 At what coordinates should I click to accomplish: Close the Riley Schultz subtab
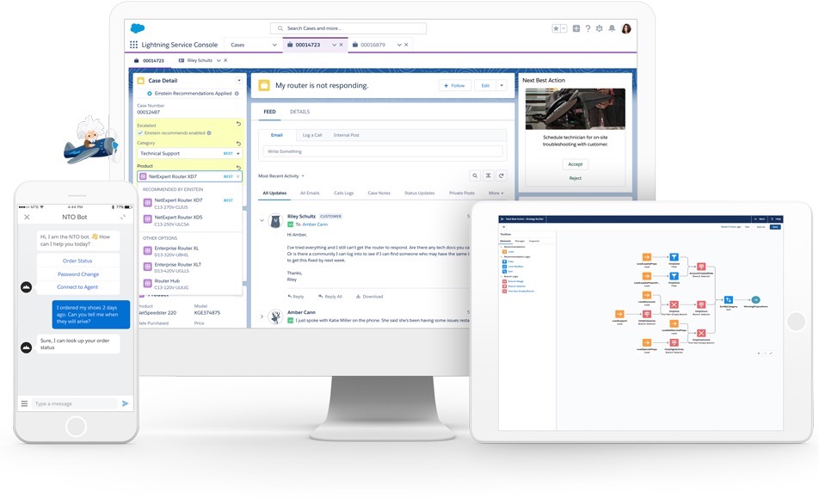[x=225, y=60]
